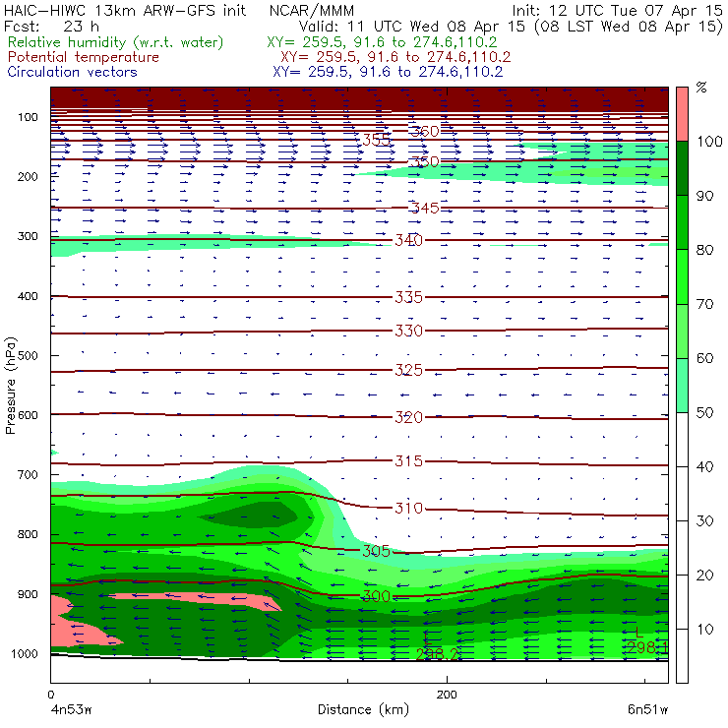
Task: Click the 340 isentrope contour label
Action: point(408,240)
